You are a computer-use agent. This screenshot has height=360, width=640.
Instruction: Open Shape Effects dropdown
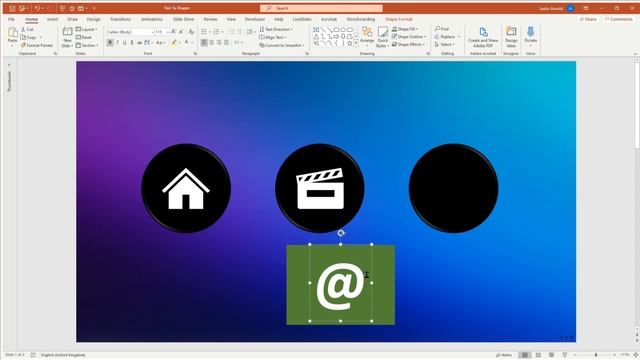(x=408, y=44)
